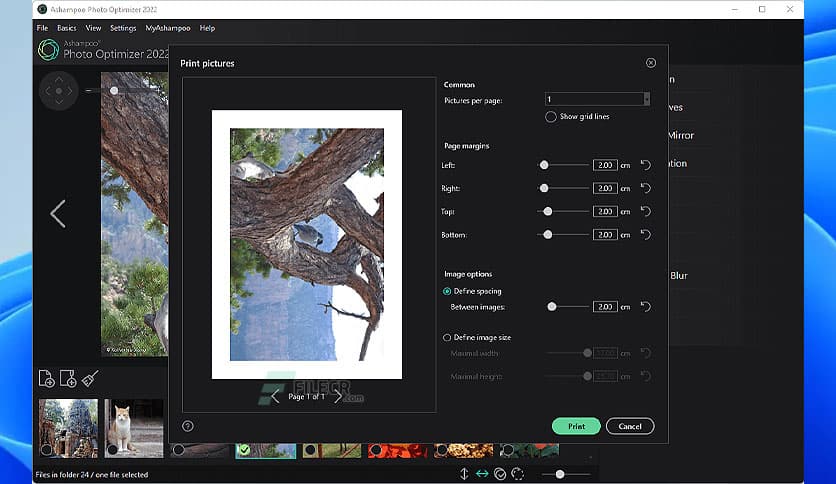
Task: Toggle selection on the red leaves thumbnail
Action: [375, 450]
